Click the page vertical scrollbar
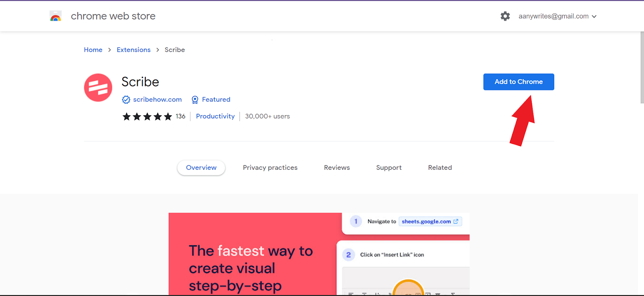The image size is (644, 296). point(642,68)
